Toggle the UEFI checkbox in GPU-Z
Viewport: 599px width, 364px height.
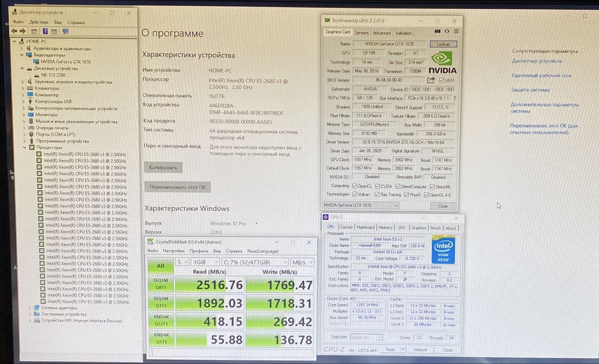click(x=441, y=81)
